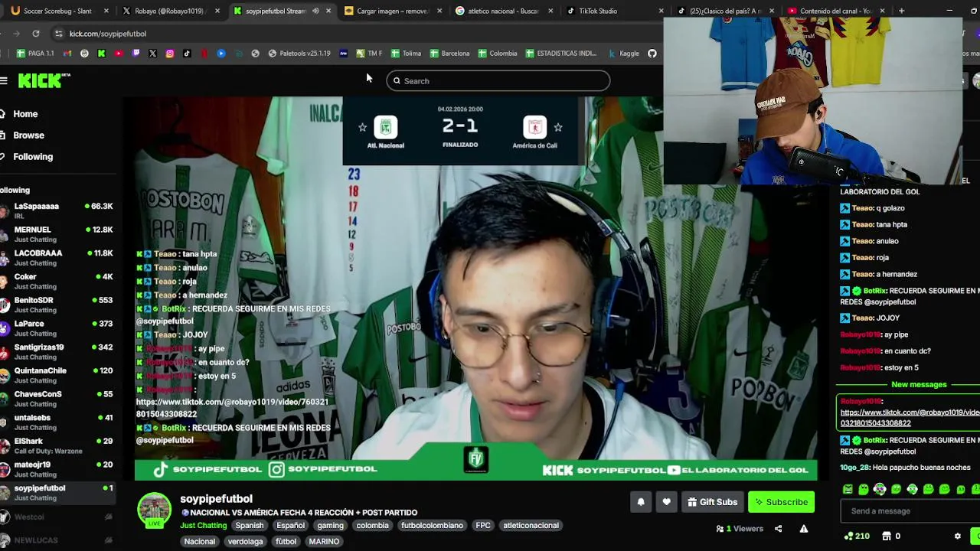Click the headphones emote in chat bar
The image size is (980, 551).
pos(880,490)
